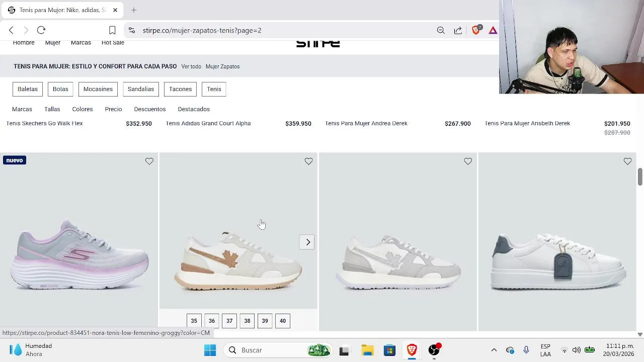Add the beige maple leaf sneaker to wishlist

pyautogui.click(x=308, y=161)
